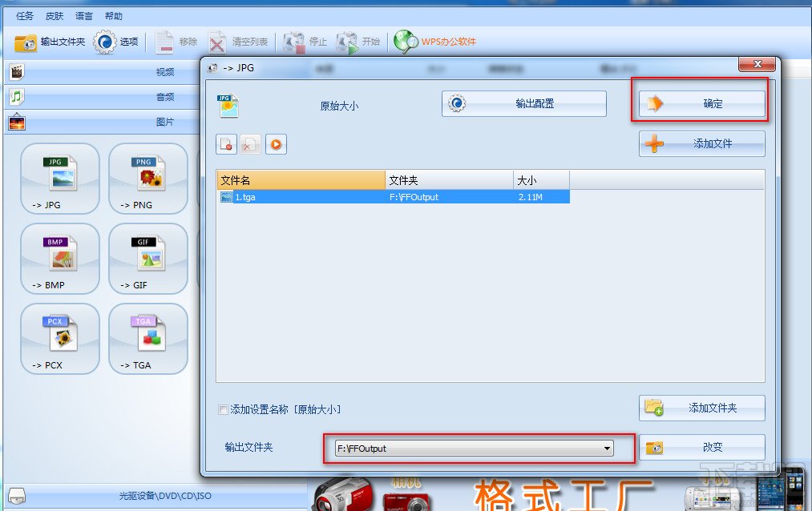This screenshot has height=511, width=812.
Task: Enable the 添加设置名称 checkbox
Action: (x=221, y=408)
